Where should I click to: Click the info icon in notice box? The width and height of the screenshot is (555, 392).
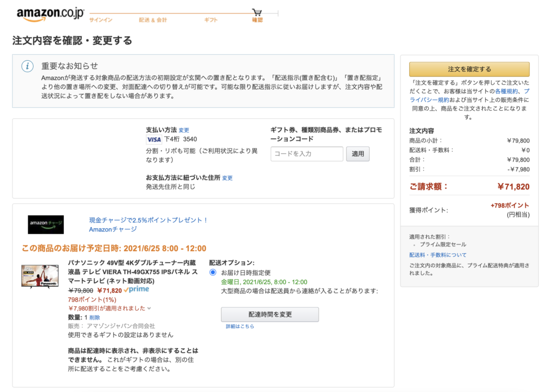pos(27,66)
